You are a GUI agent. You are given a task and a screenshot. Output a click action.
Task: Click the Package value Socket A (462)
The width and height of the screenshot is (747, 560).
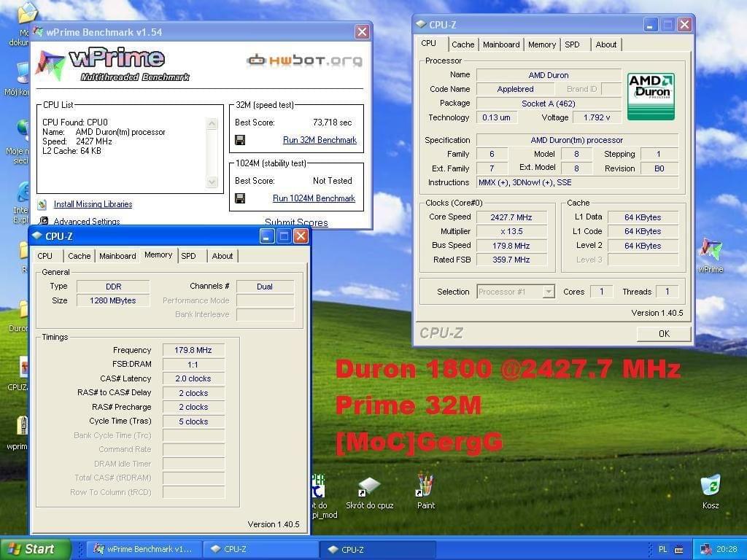click(x=549, y=104)
